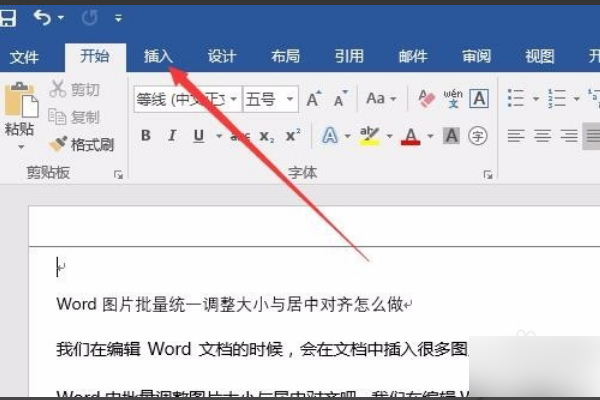The height and width of the screenshot is (400, 600).
Task: Click the Undo arrow icon
Action: click(42, 18)
